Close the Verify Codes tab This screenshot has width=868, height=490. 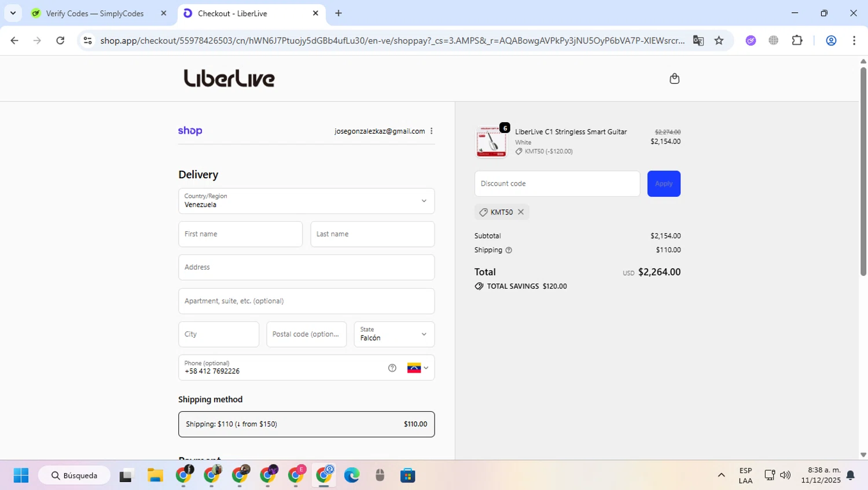(163, 13)
